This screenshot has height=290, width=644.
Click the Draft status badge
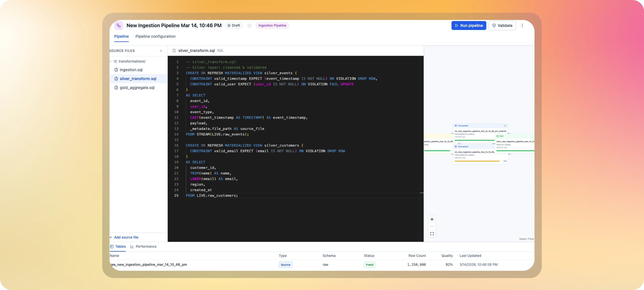(x=234, y=26)
